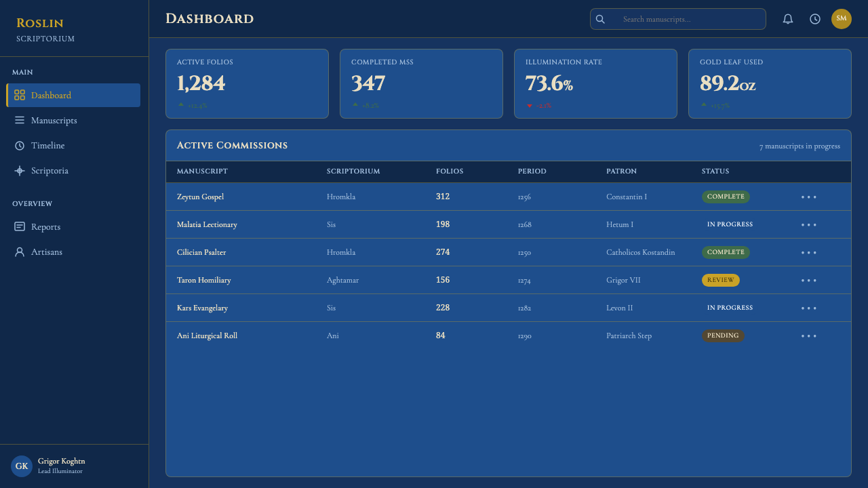Click the Reports document icon
The image size is (868, 488).
point(20,226)
